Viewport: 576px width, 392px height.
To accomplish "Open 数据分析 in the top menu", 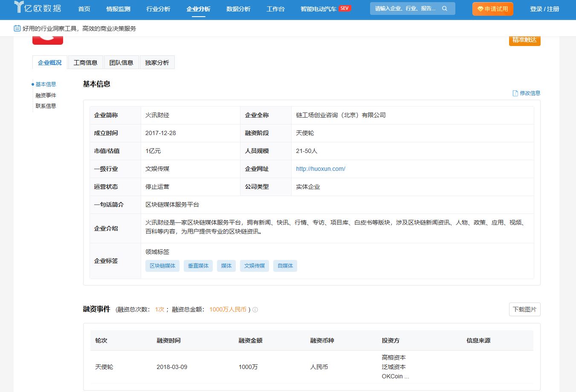I will [238, 9].
